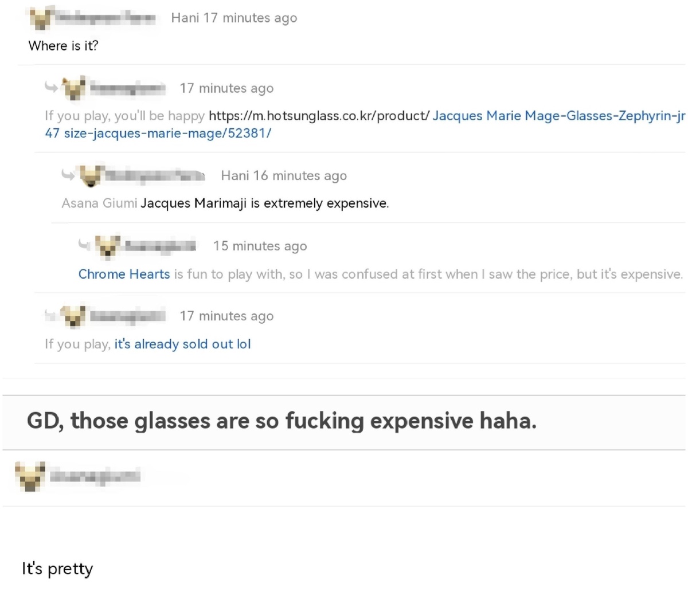Click the 'It's pretty' post body text
Image resolution: width=688 pixels, height=616 pixels.
57,569
